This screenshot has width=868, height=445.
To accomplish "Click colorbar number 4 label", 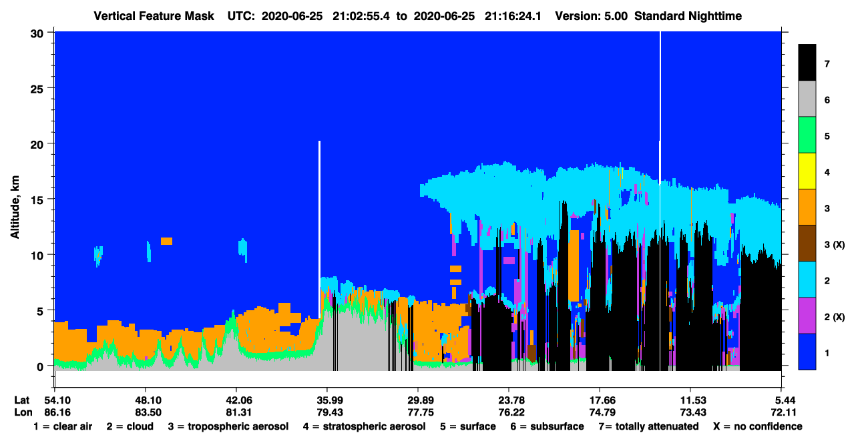I will coord(827,171).
